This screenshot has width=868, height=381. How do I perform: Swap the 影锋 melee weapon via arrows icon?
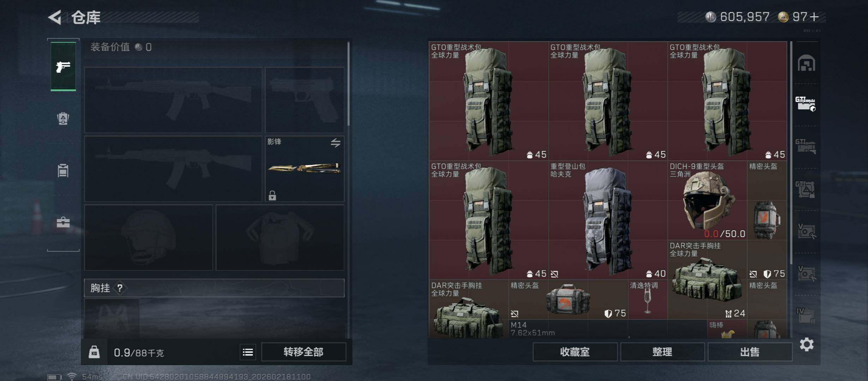pos(336,143)
